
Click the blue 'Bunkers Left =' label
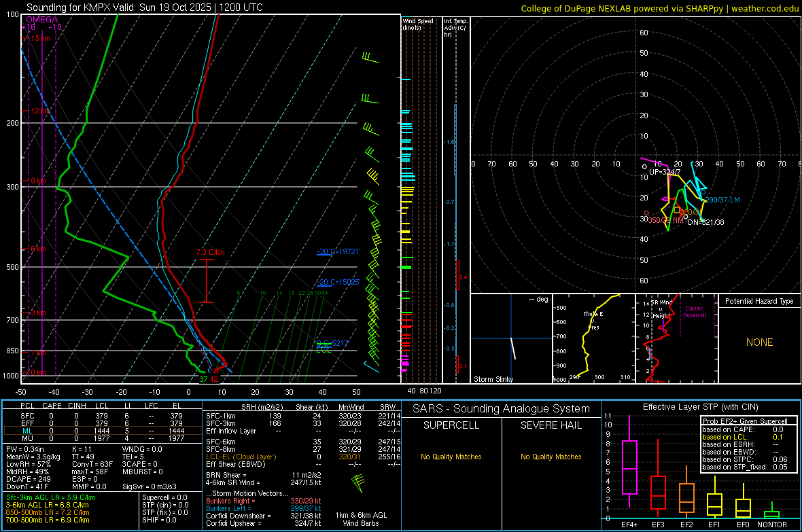pyautogui.click(x=228, y=508)
